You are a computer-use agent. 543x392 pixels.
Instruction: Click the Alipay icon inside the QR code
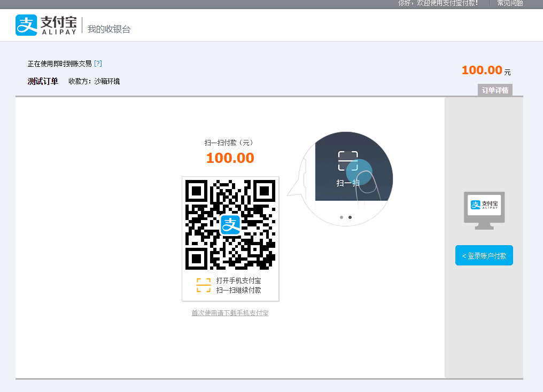[x=230, y=225]
